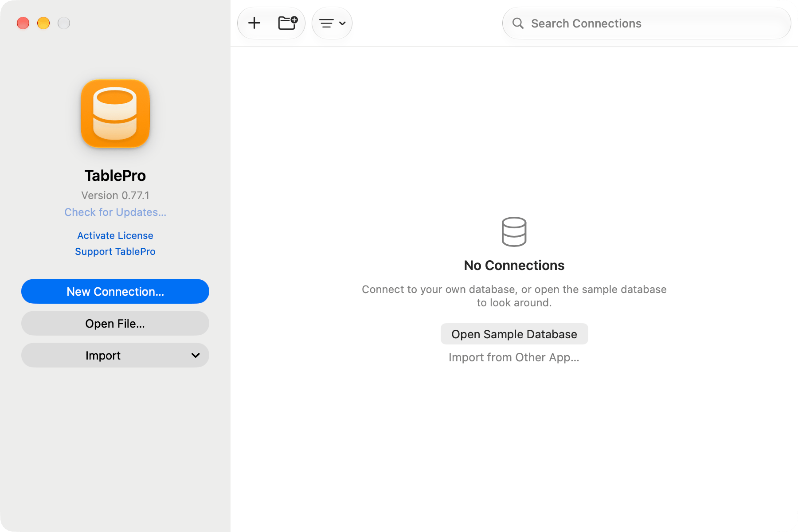The height and width of the screenshot is (532, 798).
Task: Minimize the window with yellow button
Action: 43,23
